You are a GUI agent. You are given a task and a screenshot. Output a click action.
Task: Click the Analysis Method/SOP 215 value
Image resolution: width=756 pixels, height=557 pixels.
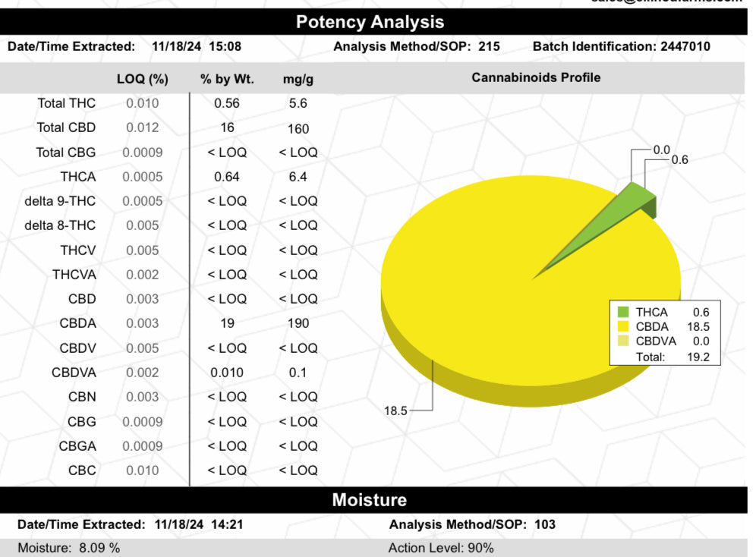coord(489,47)
